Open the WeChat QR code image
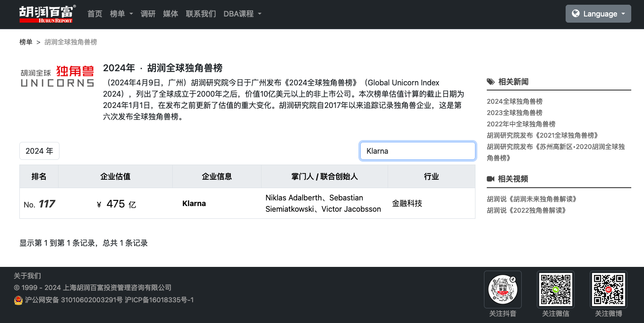The width and height of the screenshot is (644, 323). [x=556, y=290]
